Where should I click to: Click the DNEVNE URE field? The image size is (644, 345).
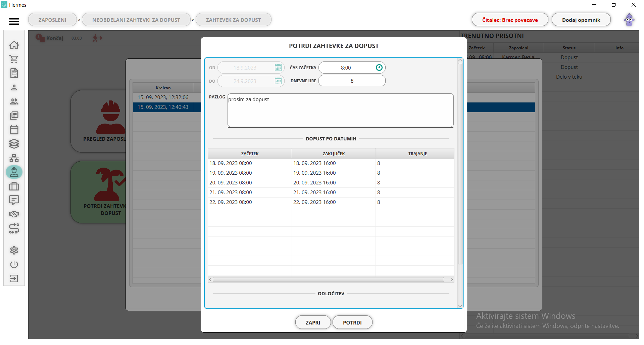coord(352,81)
